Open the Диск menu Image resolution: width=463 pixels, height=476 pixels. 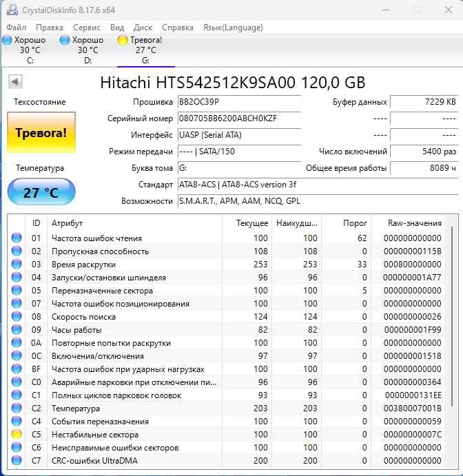pyautogui.click(x=143, y=28)
